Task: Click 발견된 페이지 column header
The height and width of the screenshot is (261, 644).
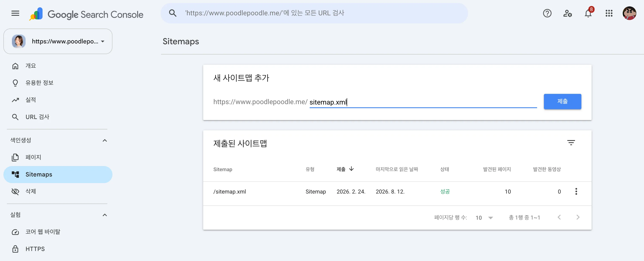Action: [x=497, y=169]
